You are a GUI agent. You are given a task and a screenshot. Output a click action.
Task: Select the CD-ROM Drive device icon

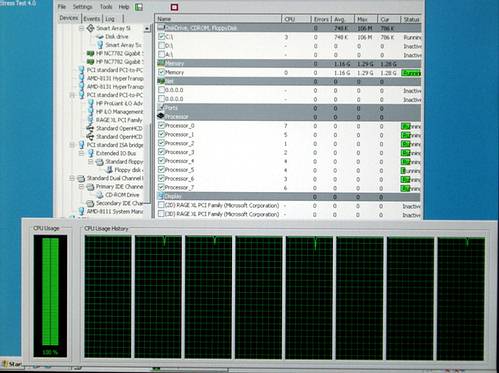tap(99, 195)
